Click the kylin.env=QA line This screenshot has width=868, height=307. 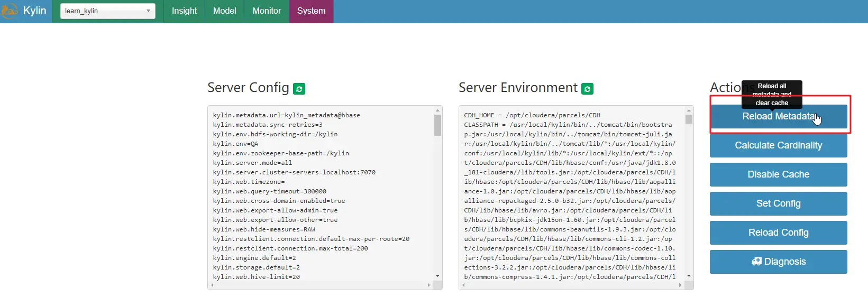click(236, 144)
